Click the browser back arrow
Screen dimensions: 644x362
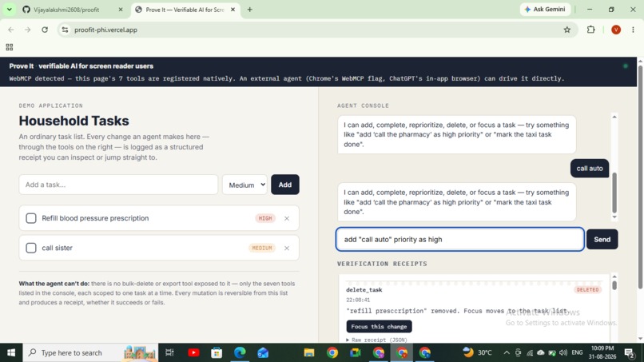pyautogui.click(x=11, y=30)
